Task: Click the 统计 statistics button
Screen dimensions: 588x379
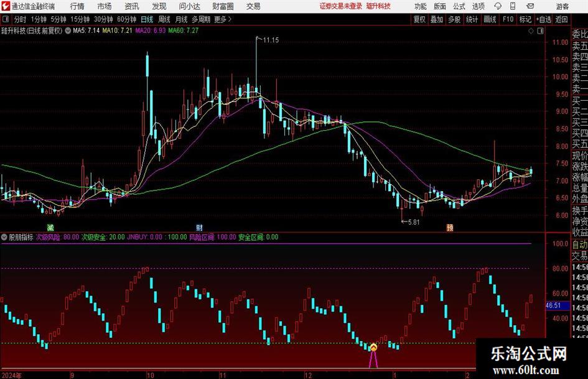Action: click(x=472, y=19)
